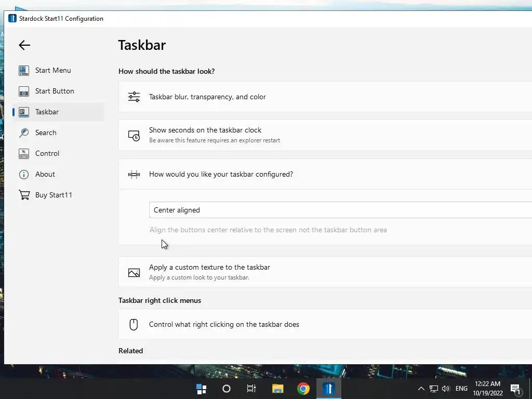Screen dimensions: 532x399
Task: Launch Google Chrome from the taskbar
Action: tap(303, 389)
